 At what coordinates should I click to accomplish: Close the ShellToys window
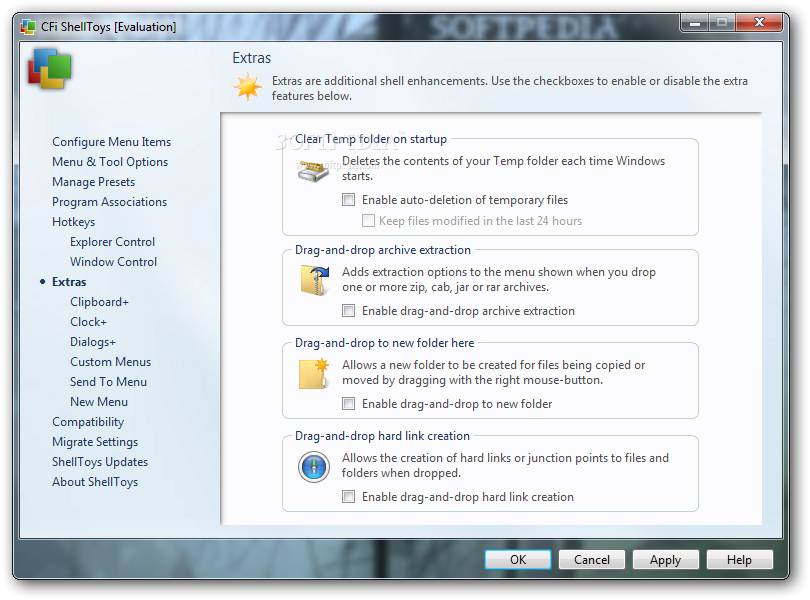(759, 23)
